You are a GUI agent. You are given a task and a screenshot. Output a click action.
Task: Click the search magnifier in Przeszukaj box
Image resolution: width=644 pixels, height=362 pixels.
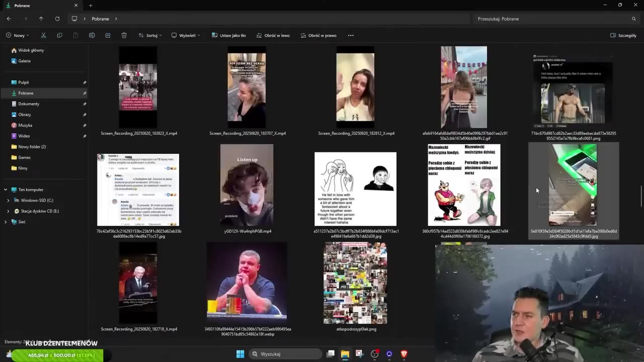tap(633, 19)
